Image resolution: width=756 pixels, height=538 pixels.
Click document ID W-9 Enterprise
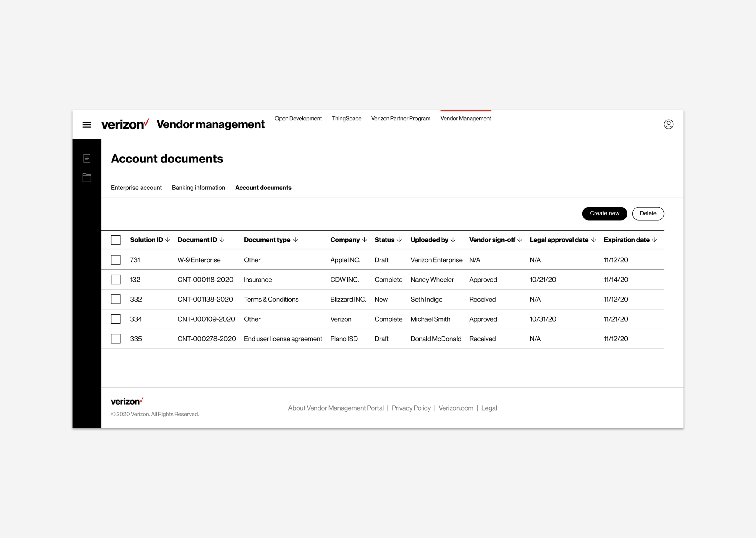tap(199, 260)
